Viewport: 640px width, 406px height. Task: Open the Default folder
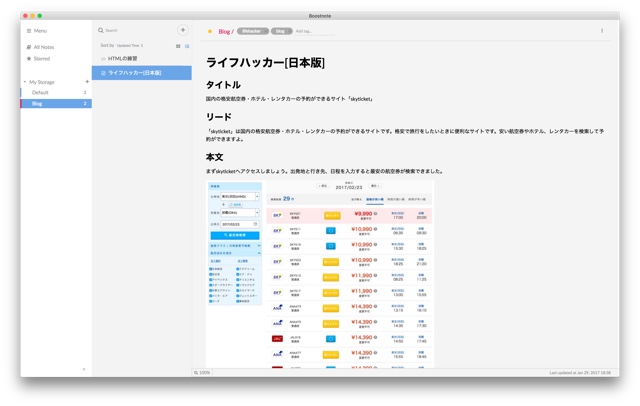click(56, 93)
